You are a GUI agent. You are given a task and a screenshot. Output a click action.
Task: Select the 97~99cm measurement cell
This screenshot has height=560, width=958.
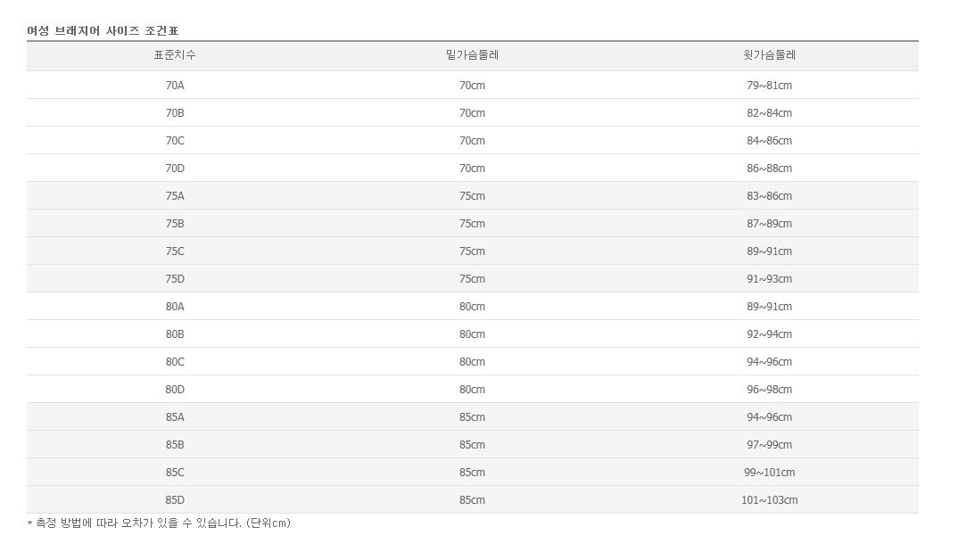(x=769, y=445)
